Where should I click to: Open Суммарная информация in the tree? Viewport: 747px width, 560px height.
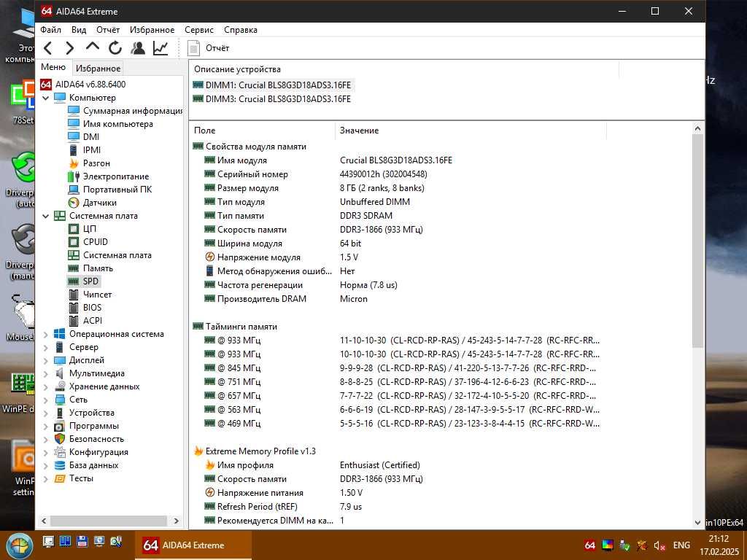pyautogui.click(x=125, y=111)
